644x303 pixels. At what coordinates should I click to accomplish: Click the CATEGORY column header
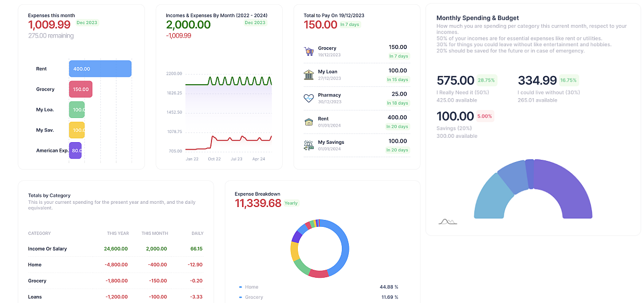[39, 233]
